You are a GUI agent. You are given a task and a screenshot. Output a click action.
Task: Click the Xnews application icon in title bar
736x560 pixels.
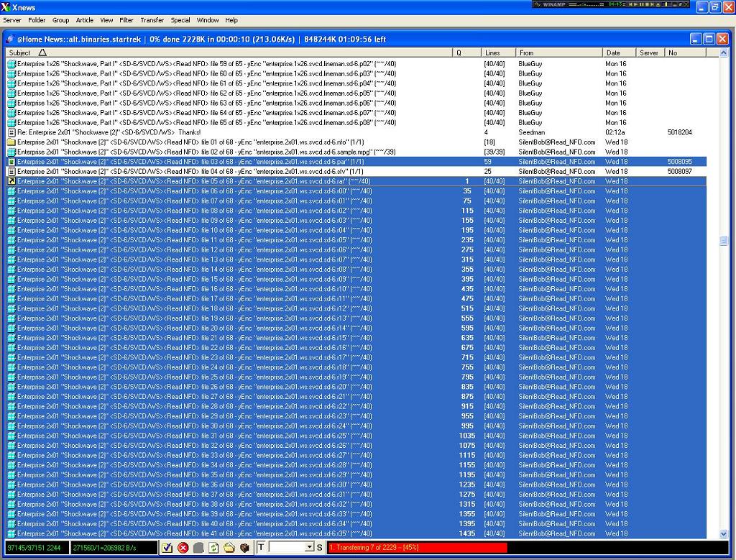tap(6, 7)
